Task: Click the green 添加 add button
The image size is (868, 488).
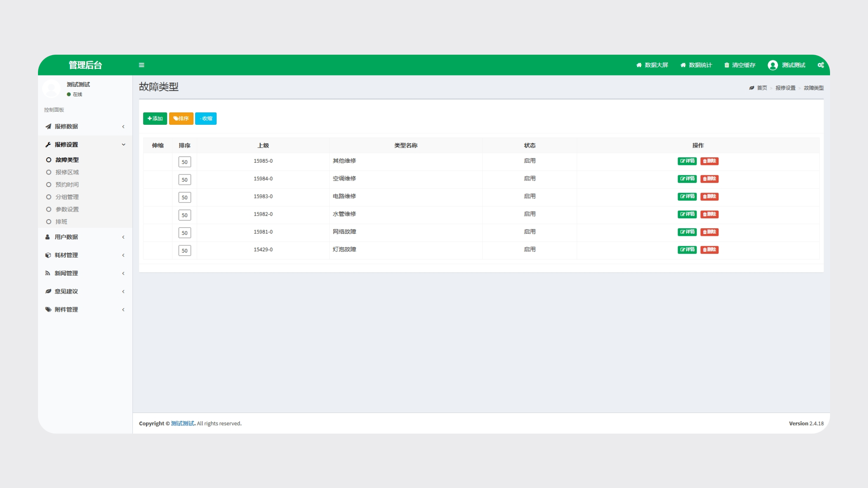Action: click(x=155, y=118)
